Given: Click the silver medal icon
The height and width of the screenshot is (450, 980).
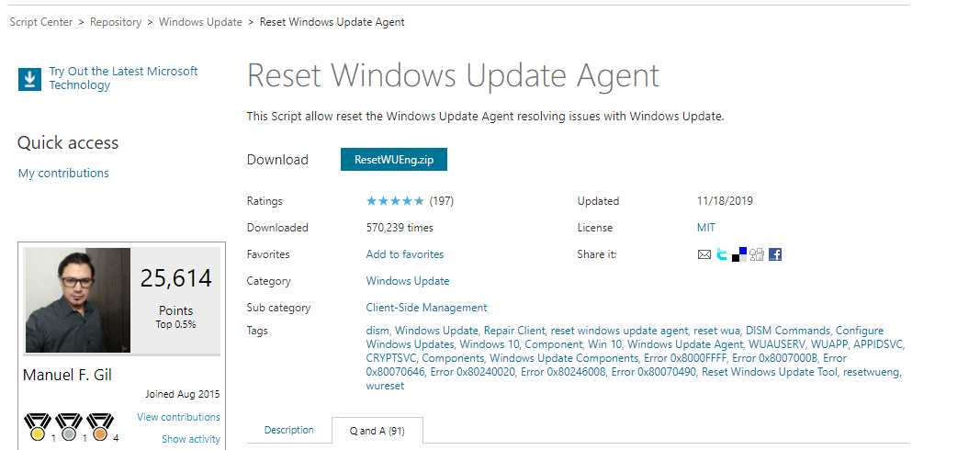Looking at the screenshot, I should 69,427.
